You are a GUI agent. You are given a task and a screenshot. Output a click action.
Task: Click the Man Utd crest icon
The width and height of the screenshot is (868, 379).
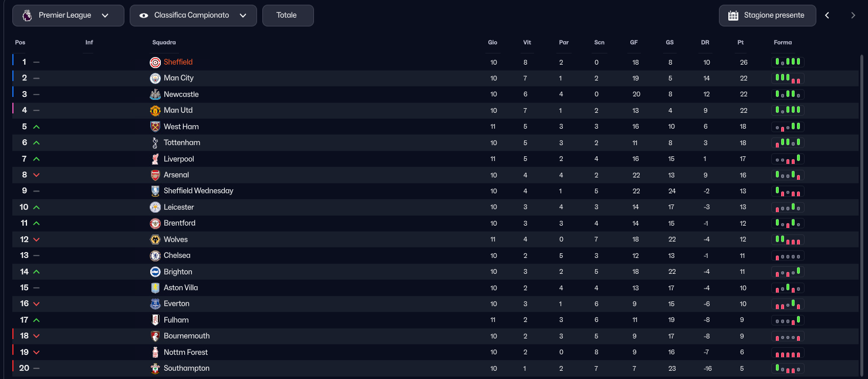click(155, 110)
